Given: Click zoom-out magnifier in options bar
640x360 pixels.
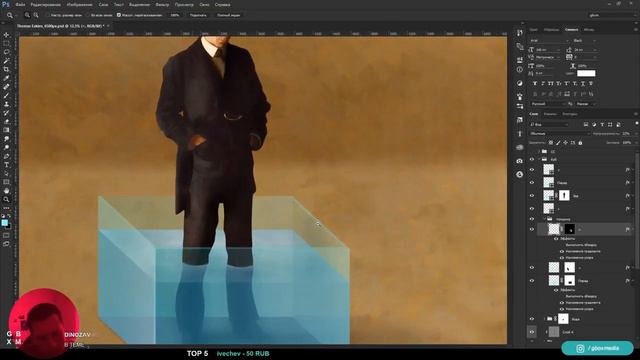Looking at the screenshot, I should coord(36,15).
